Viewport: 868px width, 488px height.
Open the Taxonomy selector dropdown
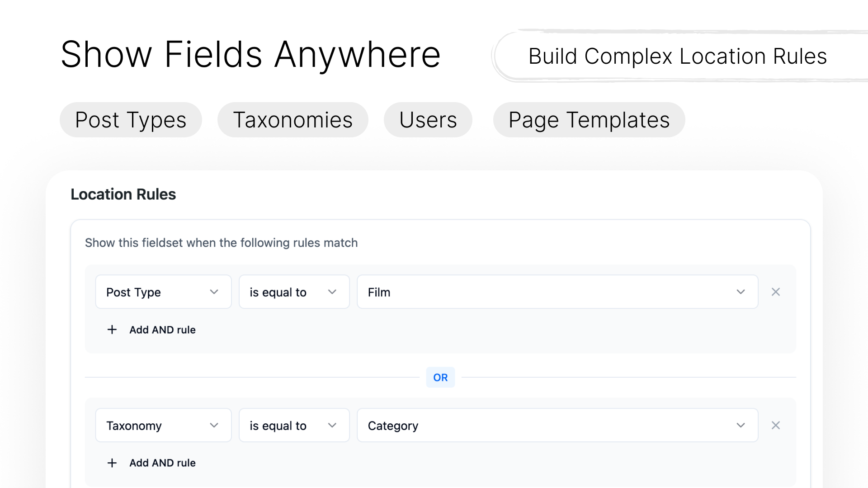coord(163,425)
